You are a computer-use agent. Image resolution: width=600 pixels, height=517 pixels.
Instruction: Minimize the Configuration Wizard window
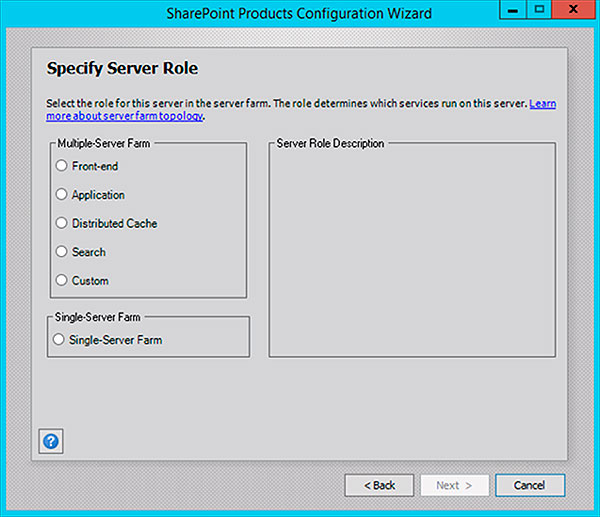(513, 10)
